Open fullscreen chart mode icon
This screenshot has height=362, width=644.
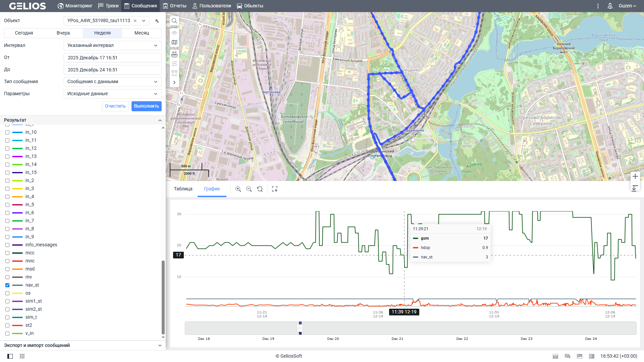coord(275,189)
